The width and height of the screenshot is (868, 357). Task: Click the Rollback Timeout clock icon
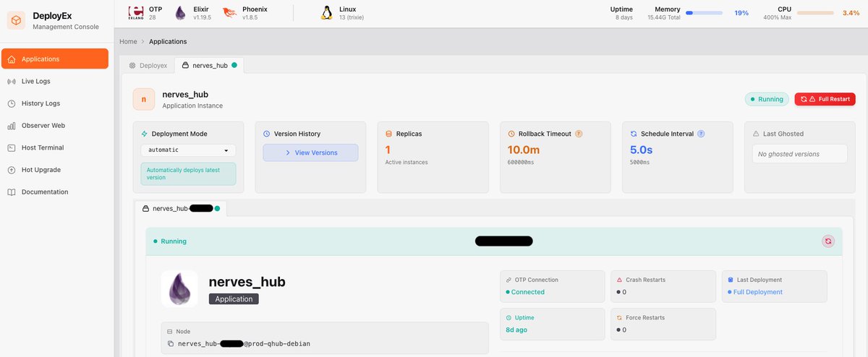coord(511,134)
